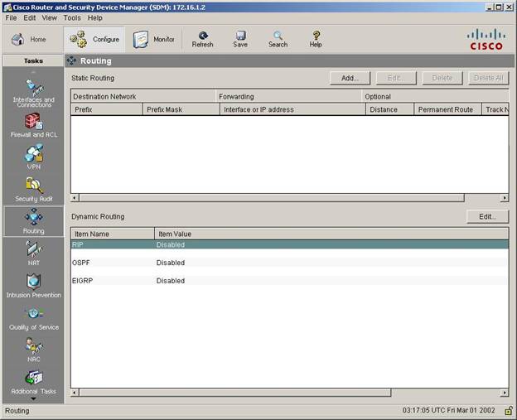Screen dimensions: 517x420
Task: Open Interfaces and Connections task
Action: click(34, 94)
